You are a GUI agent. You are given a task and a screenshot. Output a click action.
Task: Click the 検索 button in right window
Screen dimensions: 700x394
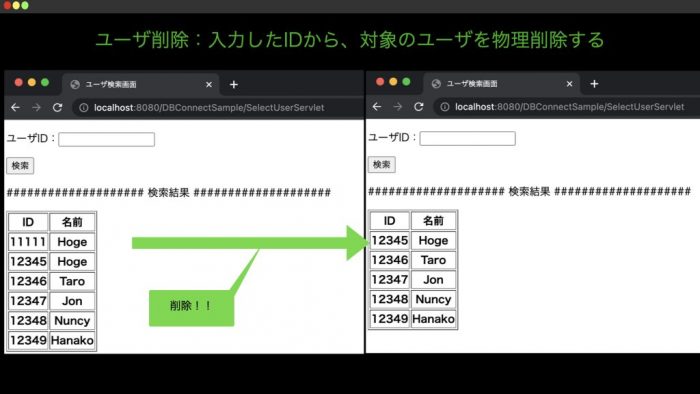[x=382, y=165]
